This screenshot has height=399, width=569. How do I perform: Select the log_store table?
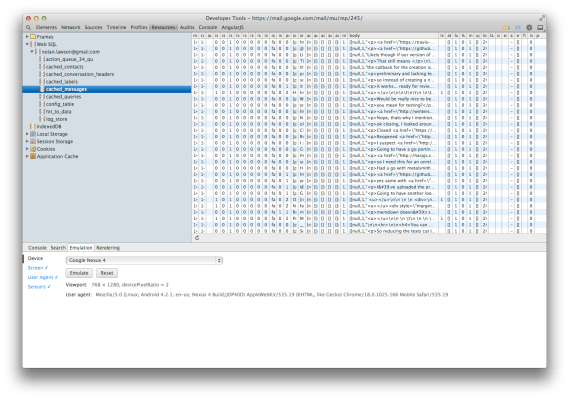coord(56,119)
